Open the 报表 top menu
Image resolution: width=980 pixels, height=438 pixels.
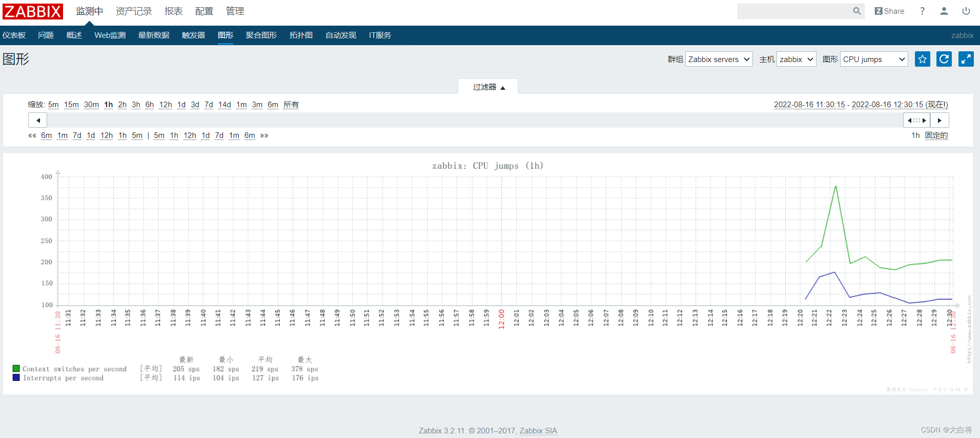(x=174, y=11)
